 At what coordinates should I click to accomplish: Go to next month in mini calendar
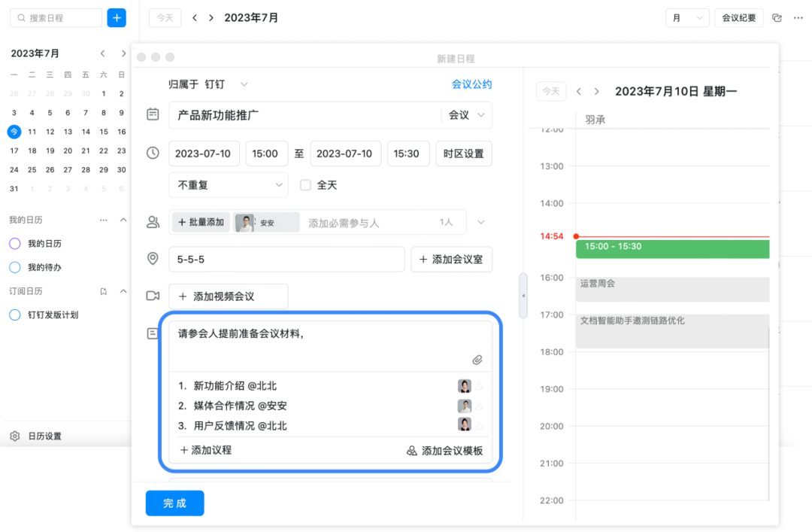click(122, 53)
